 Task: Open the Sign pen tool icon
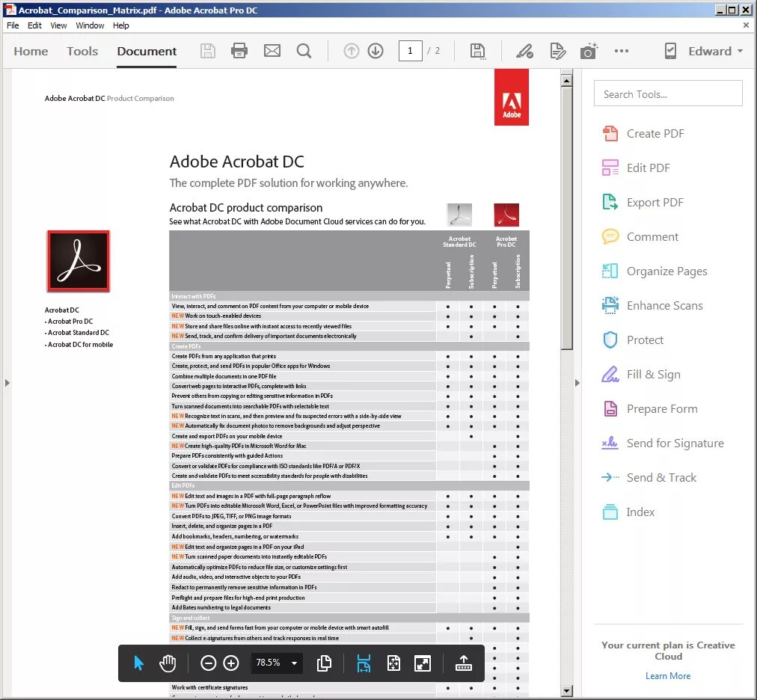[x=524, y=51]
